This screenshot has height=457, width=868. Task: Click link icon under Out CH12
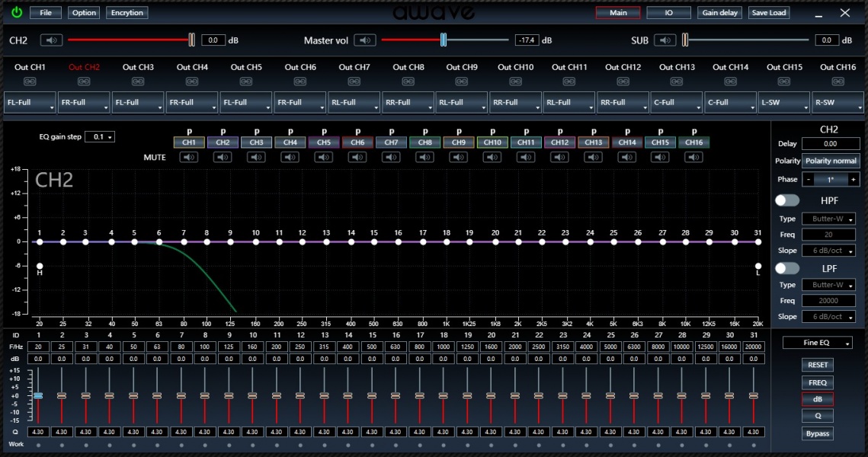623,81
